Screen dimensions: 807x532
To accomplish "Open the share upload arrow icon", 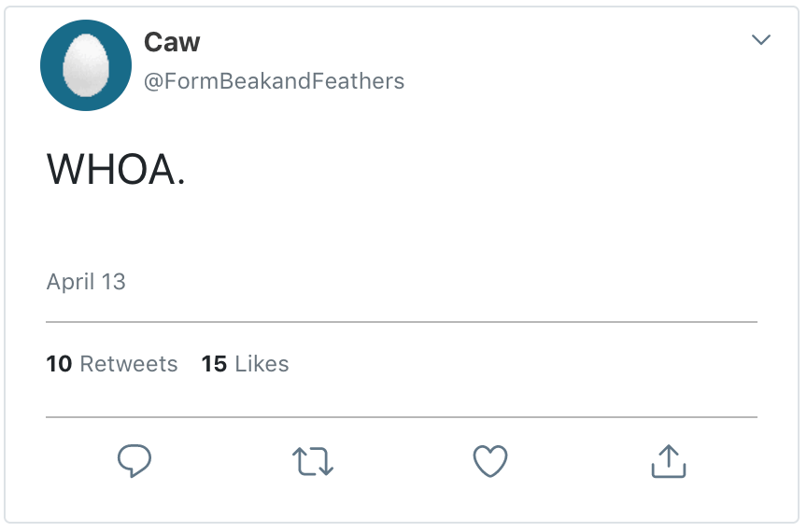I will (x=668, y=461).
